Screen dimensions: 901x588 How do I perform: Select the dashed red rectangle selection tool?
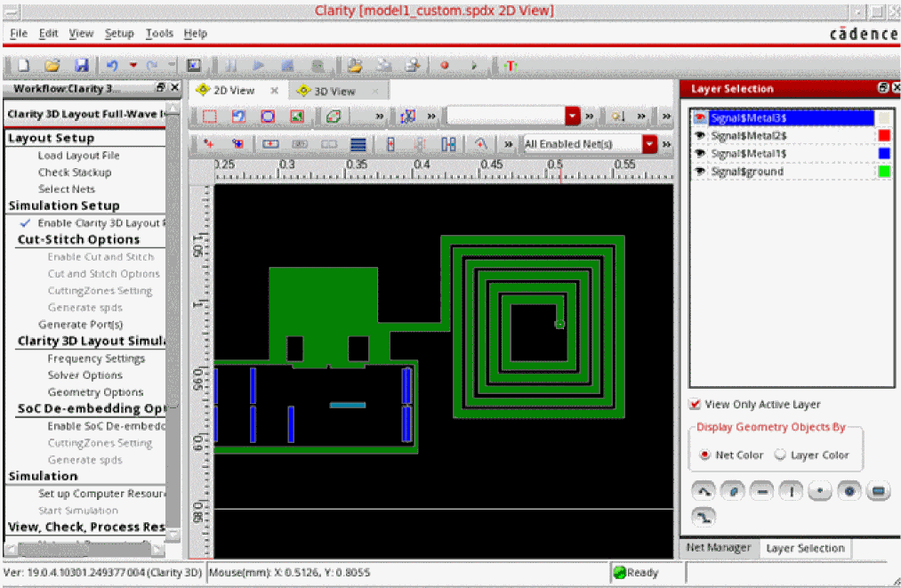coord(210,117)
